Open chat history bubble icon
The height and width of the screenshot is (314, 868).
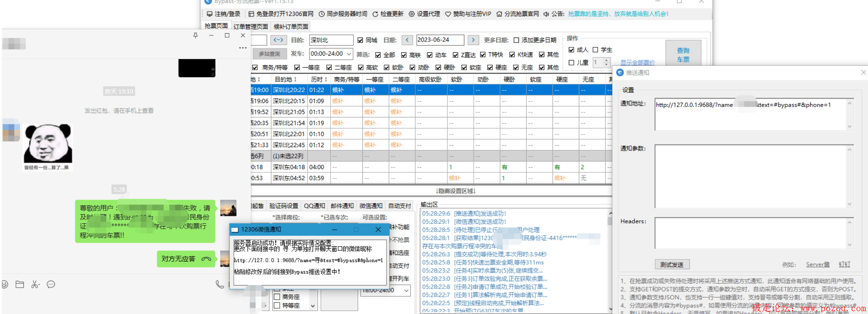(x=51, y=284)
